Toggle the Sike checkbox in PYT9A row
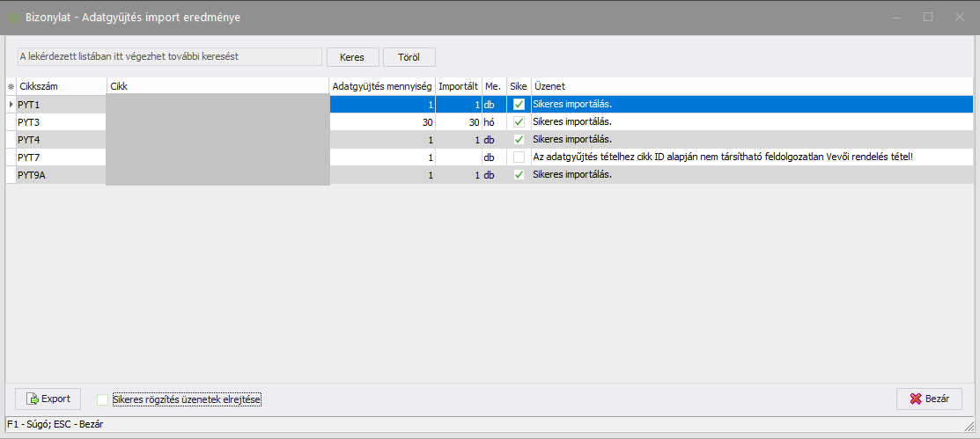The image size is (980, 439). tap(519, 175)
